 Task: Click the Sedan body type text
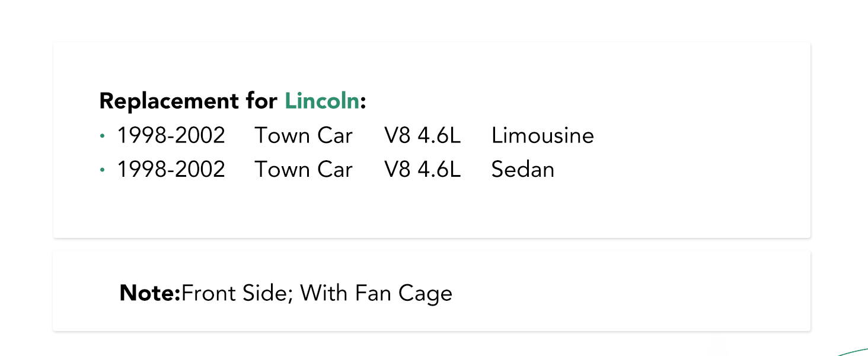click(x=523, y=170)
